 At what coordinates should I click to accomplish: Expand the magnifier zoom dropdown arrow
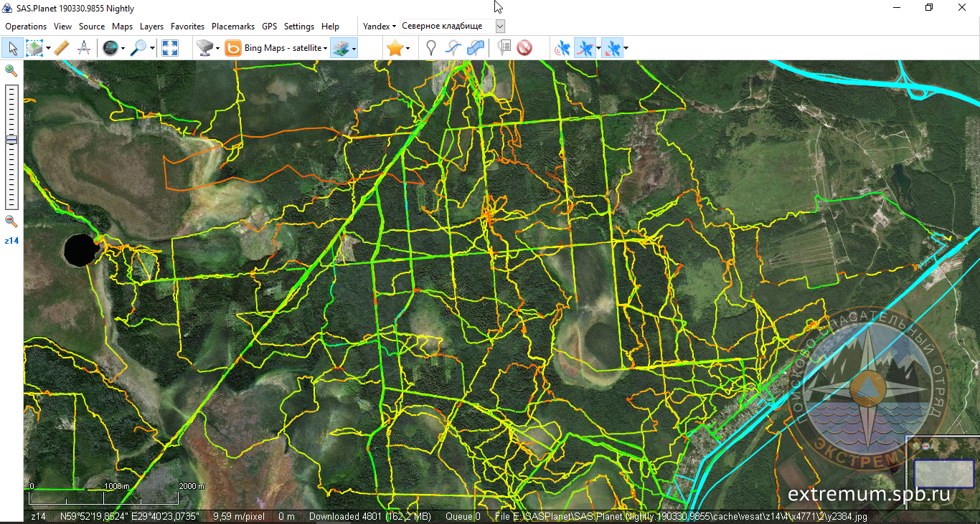pyautogui.click(x=151, y=48)
